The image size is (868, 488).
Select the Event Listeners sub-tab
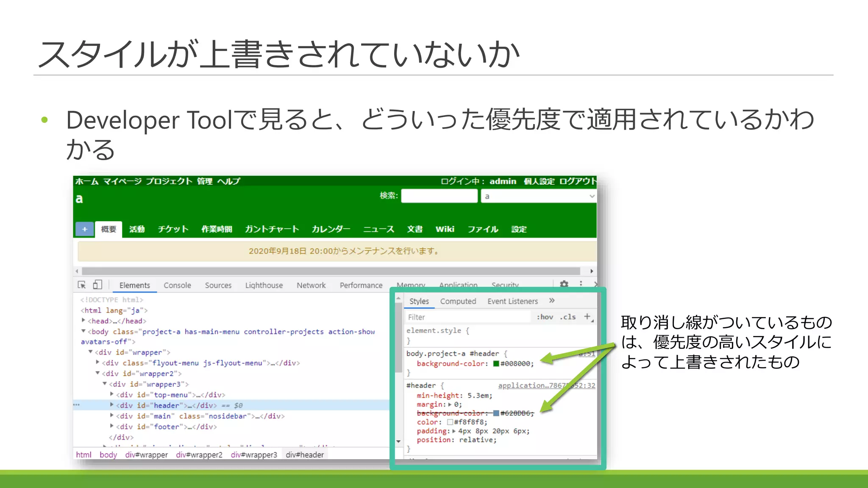(x=512, y=301)
